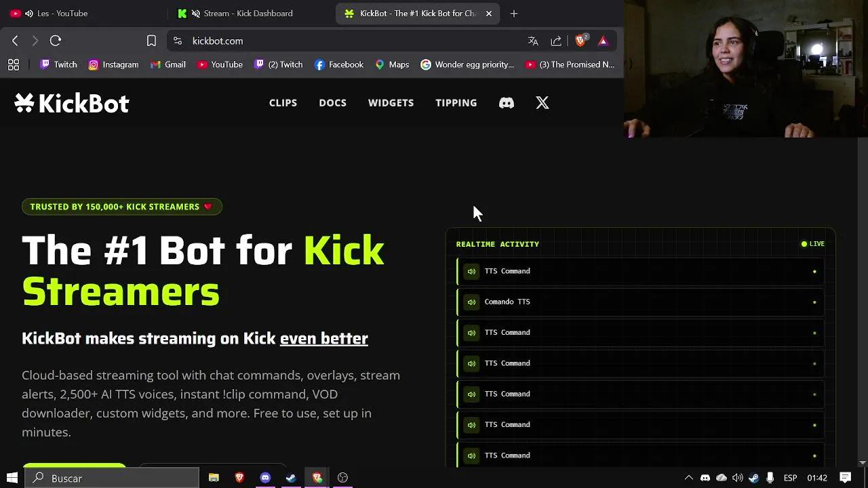Open TIPPING in the navigation menu
This screenshot has width=868, height=488.
[x=456, y=103]
